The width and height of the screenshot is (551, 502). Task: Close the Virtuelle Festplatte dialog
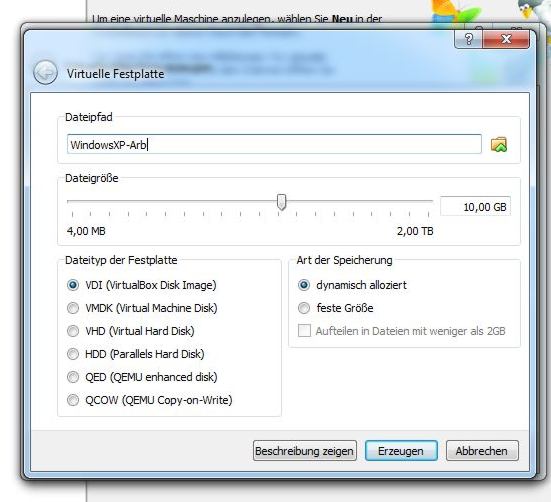[506, 39]
